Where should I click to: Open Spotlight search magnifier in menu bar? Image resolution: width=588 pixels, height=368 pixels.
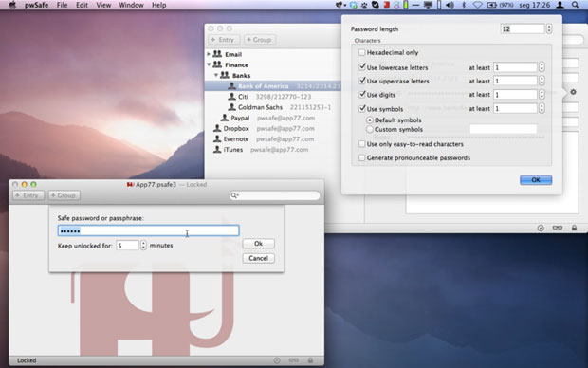[576, 5]
